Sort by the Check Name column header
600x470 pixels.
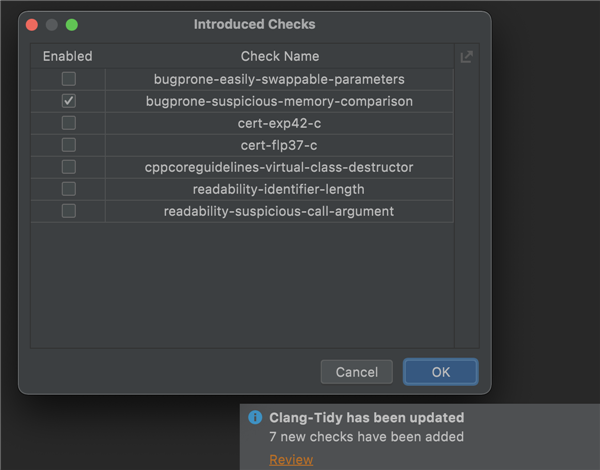279,57
